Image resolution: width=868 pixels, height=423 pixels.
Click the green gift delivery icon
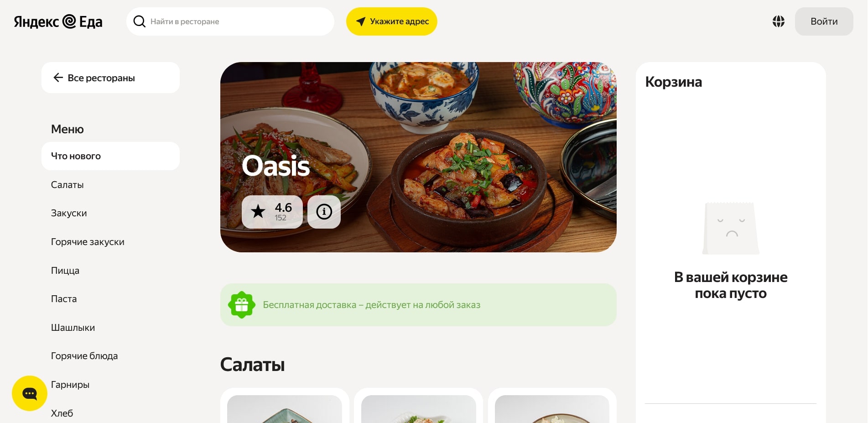242,305
